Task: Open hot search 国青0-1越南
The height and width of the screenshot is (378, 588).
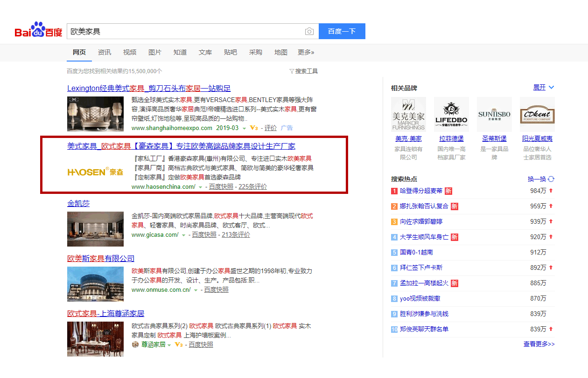Action: coord(416,252)
